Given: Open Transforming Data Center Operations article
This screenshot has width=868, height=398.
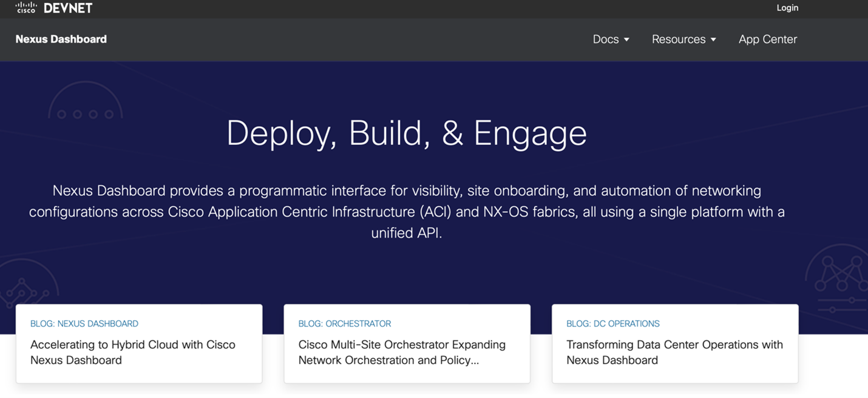Looking at the screenshot, I should (674, 352).
